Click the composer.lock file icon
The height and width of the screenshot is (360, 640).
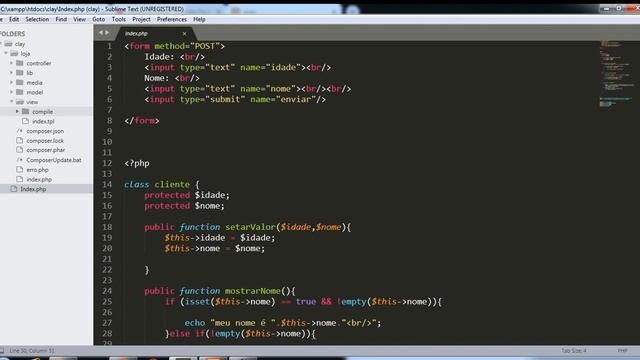tap(20, 140)
